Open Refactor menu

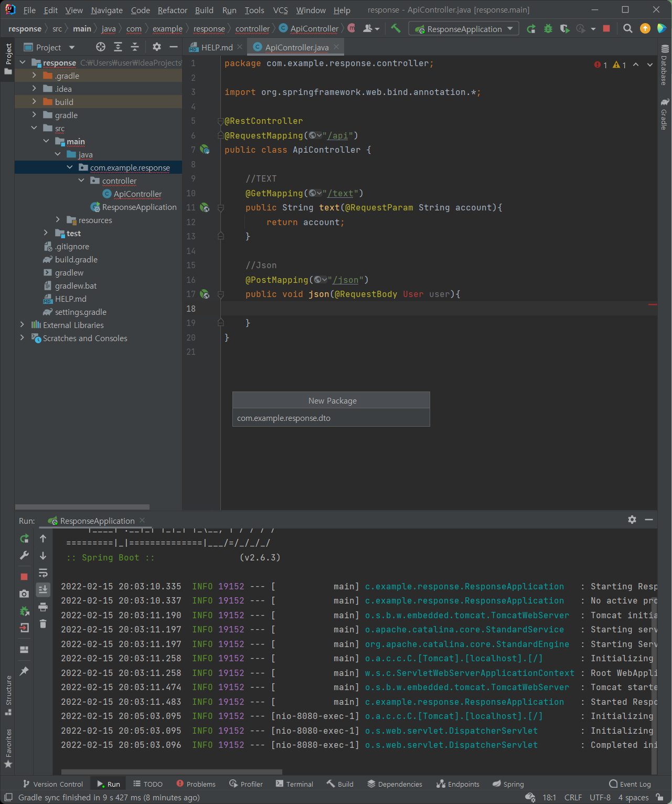(173, 10)
